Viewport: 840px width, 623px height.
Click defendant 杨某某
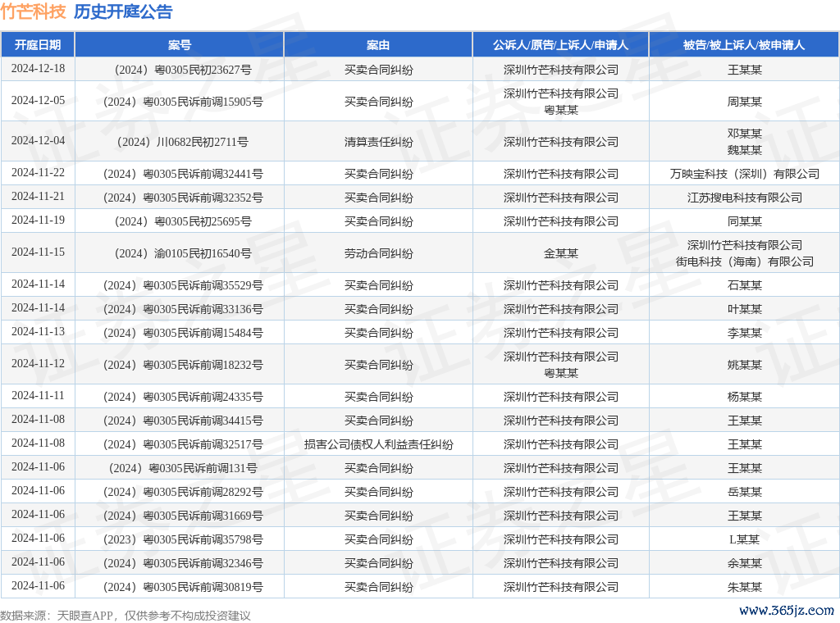coord(745,397)
